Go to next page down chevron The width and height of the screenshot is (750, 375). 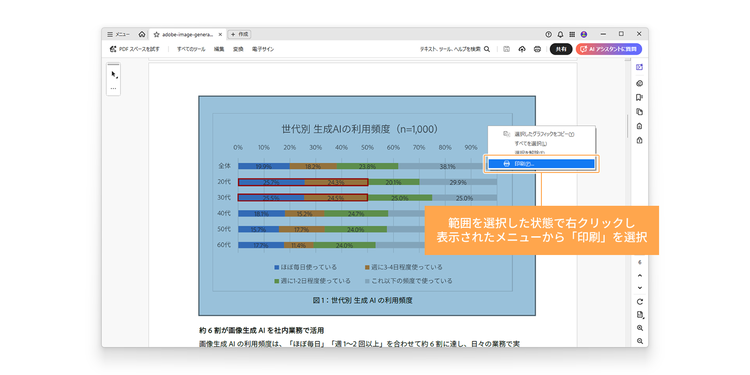click(640, 288)
